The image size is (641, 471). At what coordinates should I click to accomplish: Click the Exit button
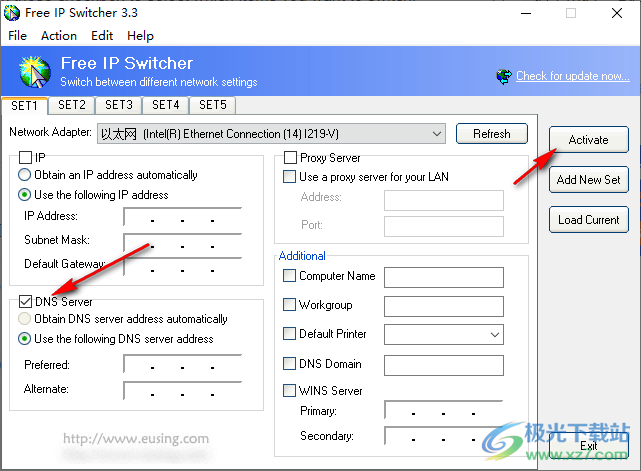589,446
